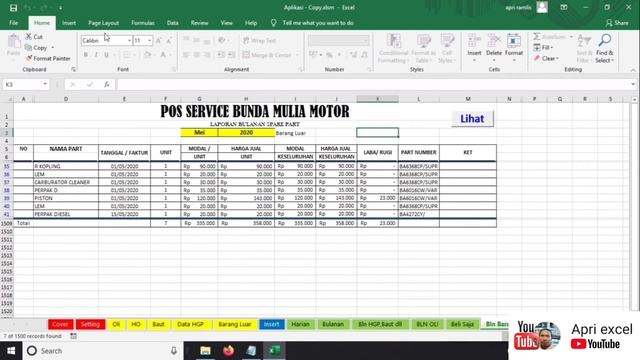Click the Insert cells icon
This screenshot has width=640, height=360.
coord(474,41)
